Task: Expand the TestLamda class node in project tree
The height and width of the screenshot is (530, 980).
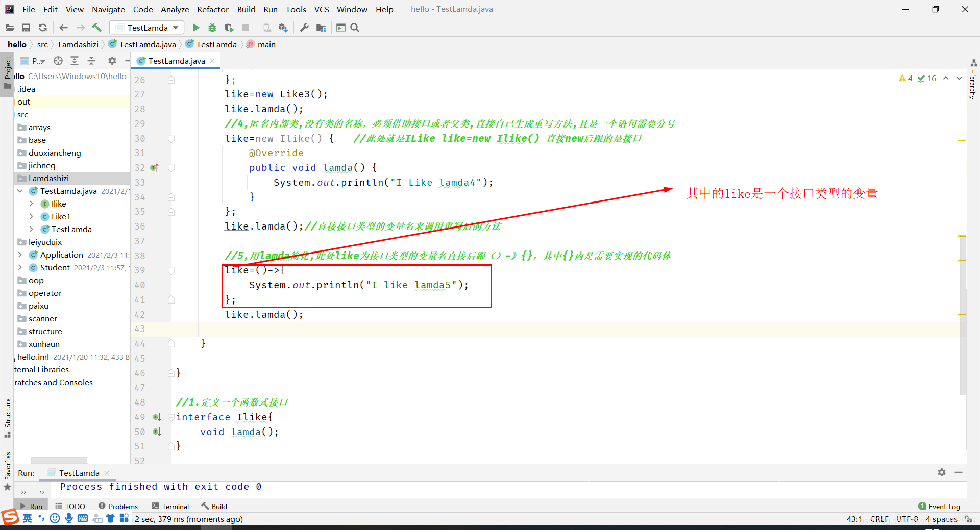Action: 32,229
